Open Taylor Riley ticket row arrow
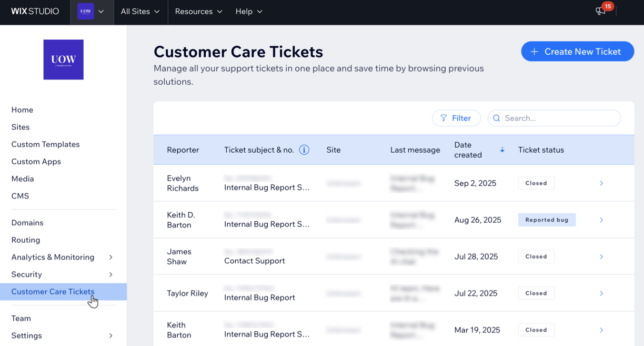The height and width of the screenshot is (346, 644). click(x=601, y=293)
